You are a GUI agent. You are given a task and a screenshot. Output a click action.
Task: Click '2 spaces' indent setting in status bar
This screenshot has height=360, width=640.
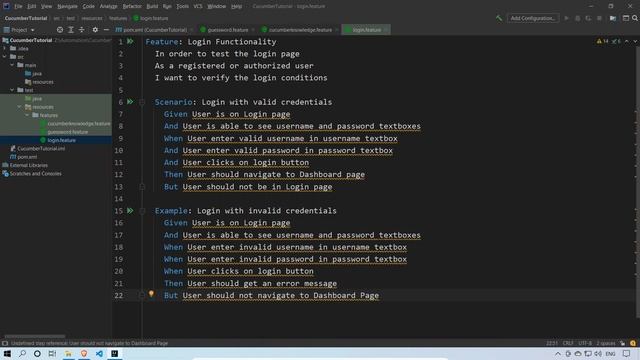606,343
